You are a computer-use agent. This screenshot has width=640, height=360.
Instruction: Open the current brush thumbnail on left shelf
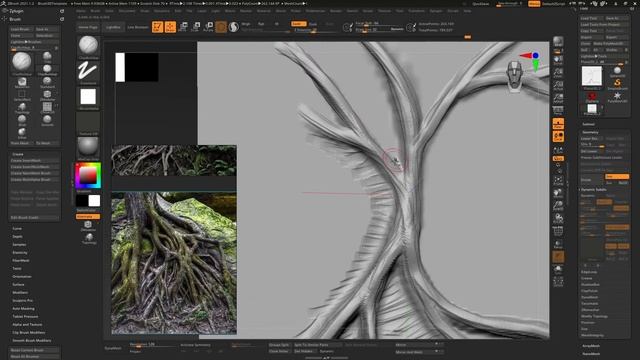tap(88, 46)
